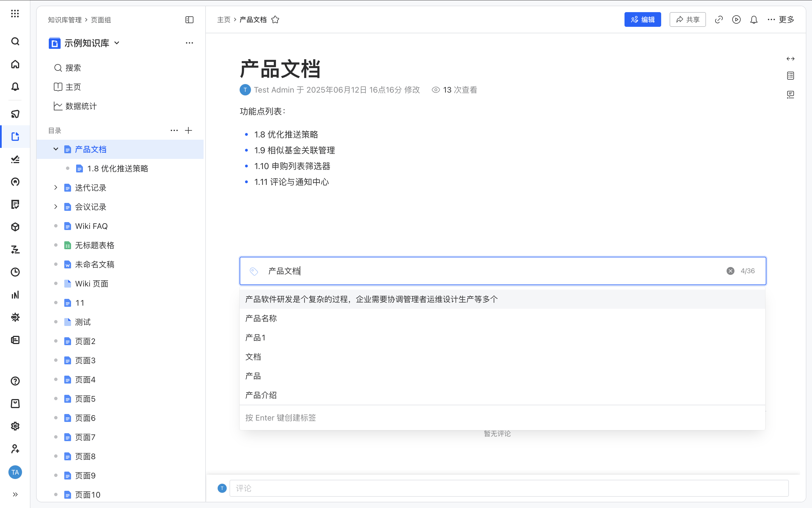This screenshot has height=508, width=812.
Task: Open 未命名文稿 in the tree
Action: 94,264
